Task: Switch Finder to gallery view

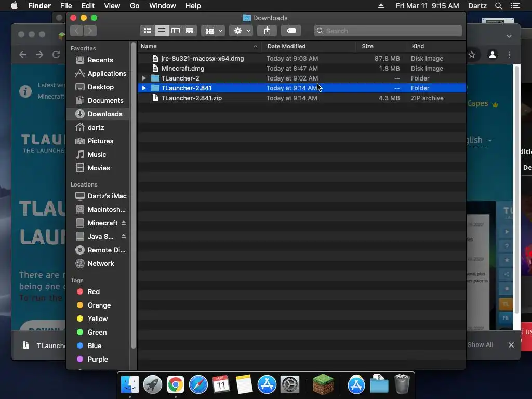Action: (x=190, y=31)
